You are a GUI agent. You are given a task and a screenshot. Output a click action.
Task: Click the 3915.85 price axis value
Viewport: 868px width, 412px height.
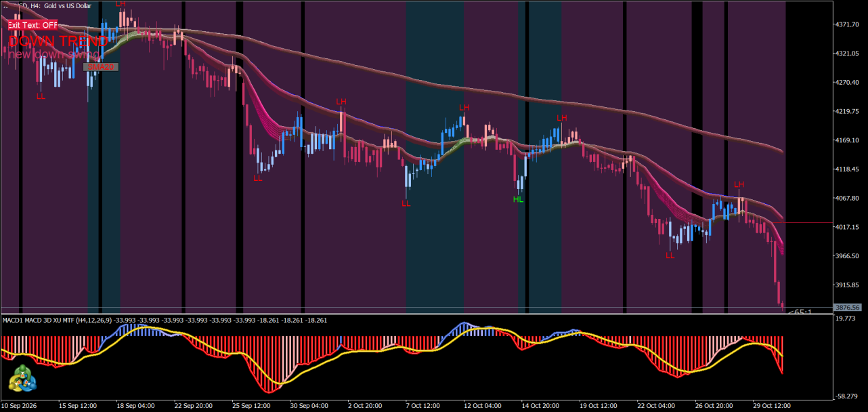847,285
